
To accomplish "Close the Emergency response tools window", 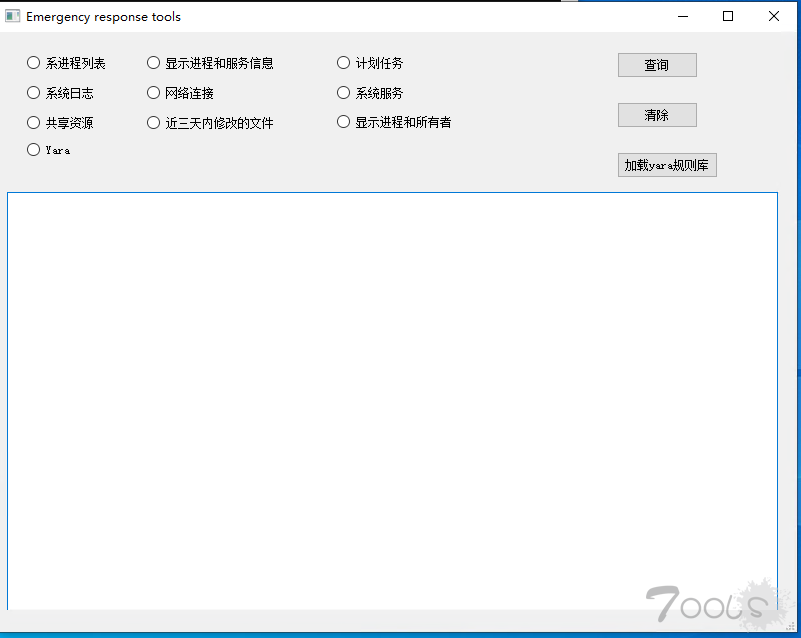I will pos(774,16).
